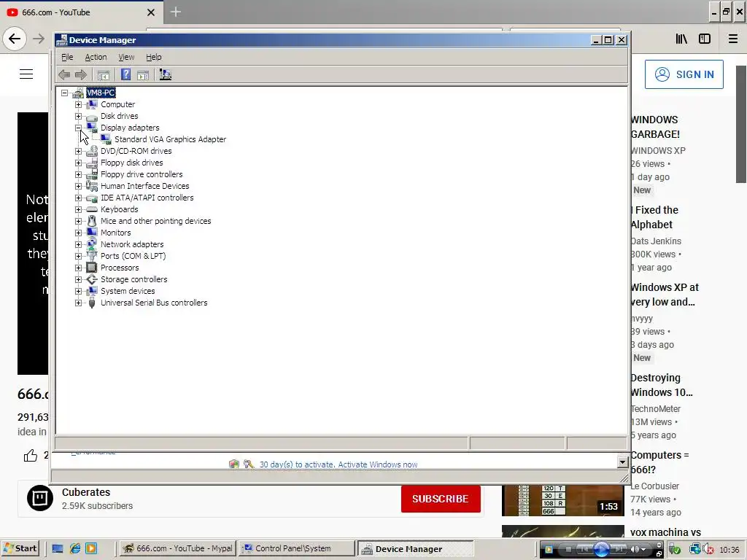
Task: Open the Help menu
Action: [x=153, y=57]
